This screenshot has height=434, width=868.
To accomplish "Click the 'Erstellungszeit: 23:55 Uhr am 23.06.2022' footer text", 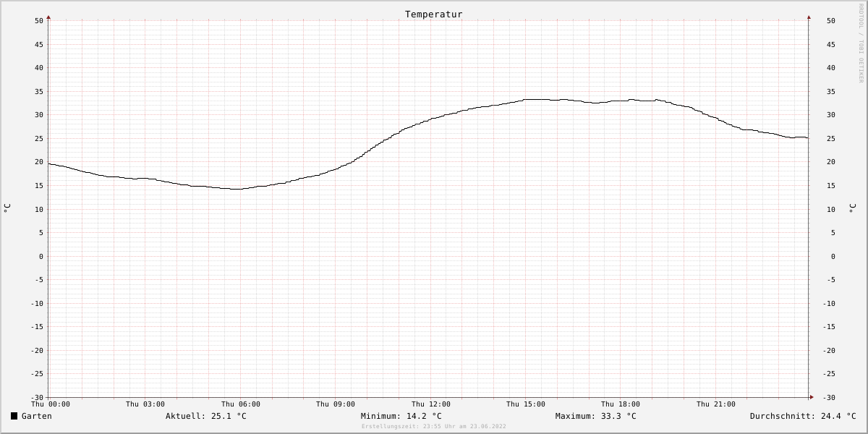I will point(434,427).
